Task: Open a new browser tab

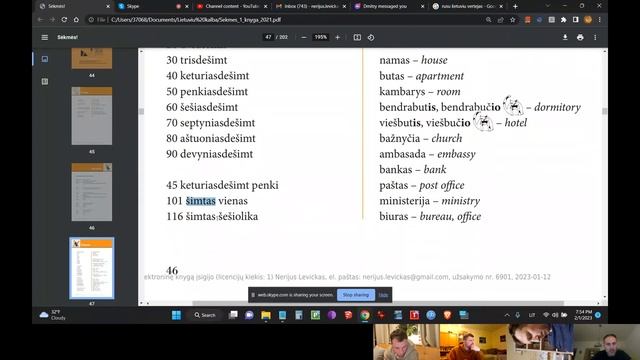Action: [x=515, y=6]
